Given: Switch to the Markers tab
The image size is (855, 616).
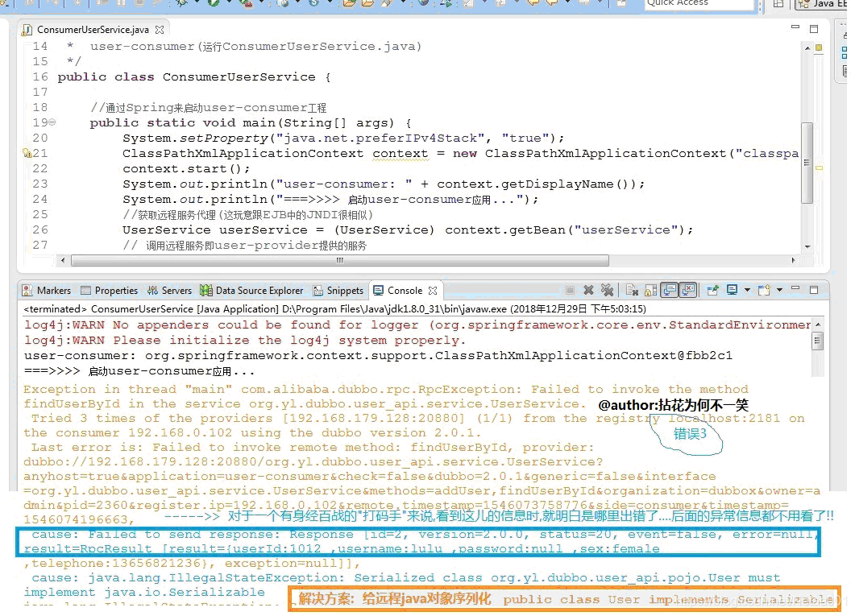Looking at the screenshot, I should click(x=47, y=291).
